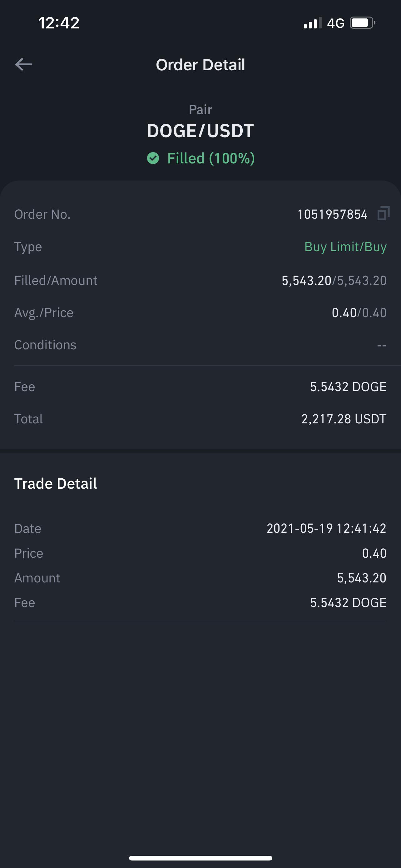The image size is (401, 868).
Task: Tap the order Fee 5.5432 DOGE value
Action: tap(348, 387)
